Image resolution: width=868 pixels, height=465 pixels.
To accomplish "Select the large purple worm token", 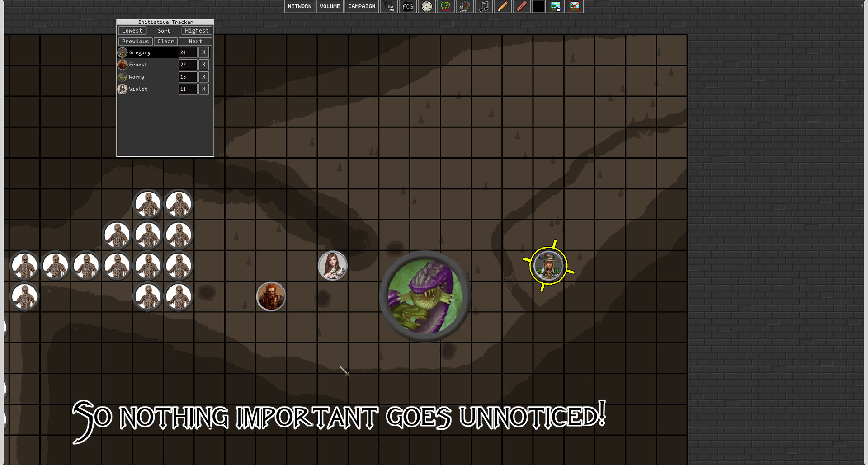I will pos(425,296).
